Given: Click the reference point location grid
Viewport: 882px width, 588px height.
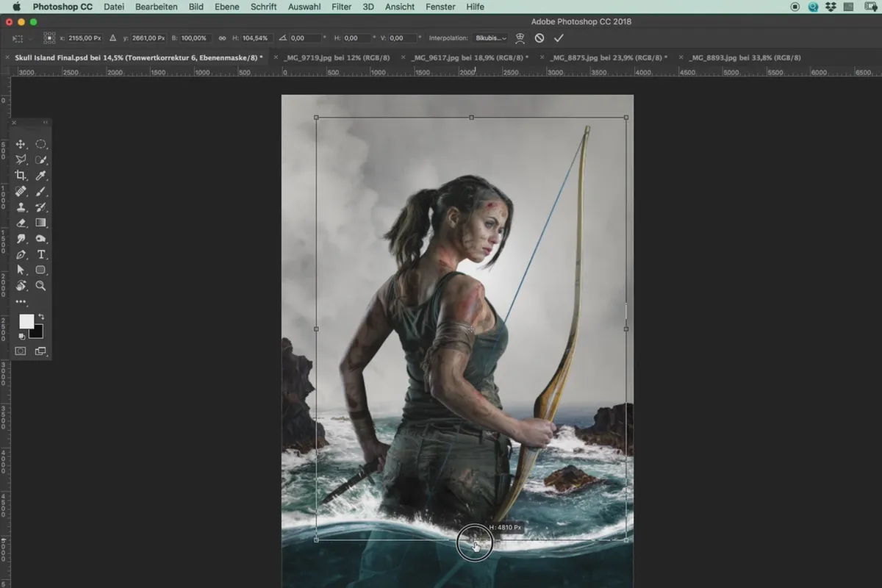Looking at the screenshot, I should point(49,38).
